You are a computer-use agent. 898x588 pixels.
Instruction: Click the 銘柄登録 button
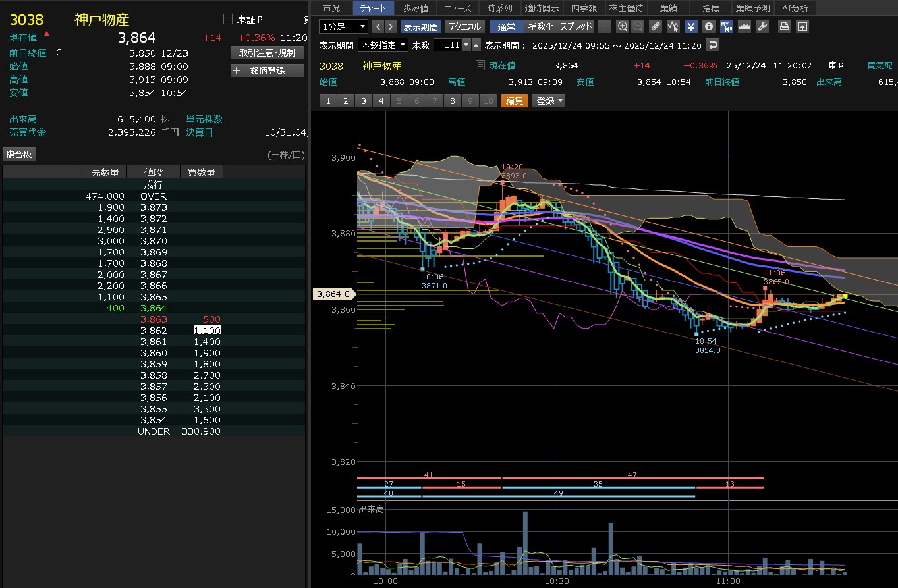coord(267,70)
